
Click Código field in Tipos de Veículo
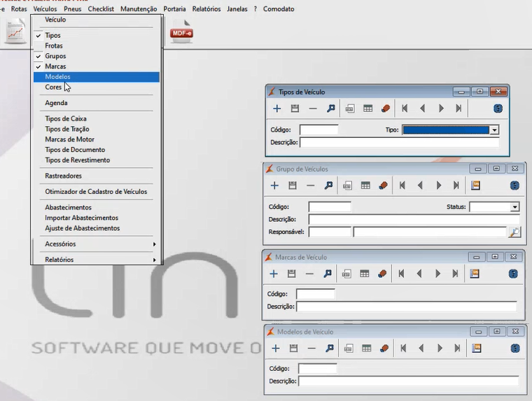(318, 129)
